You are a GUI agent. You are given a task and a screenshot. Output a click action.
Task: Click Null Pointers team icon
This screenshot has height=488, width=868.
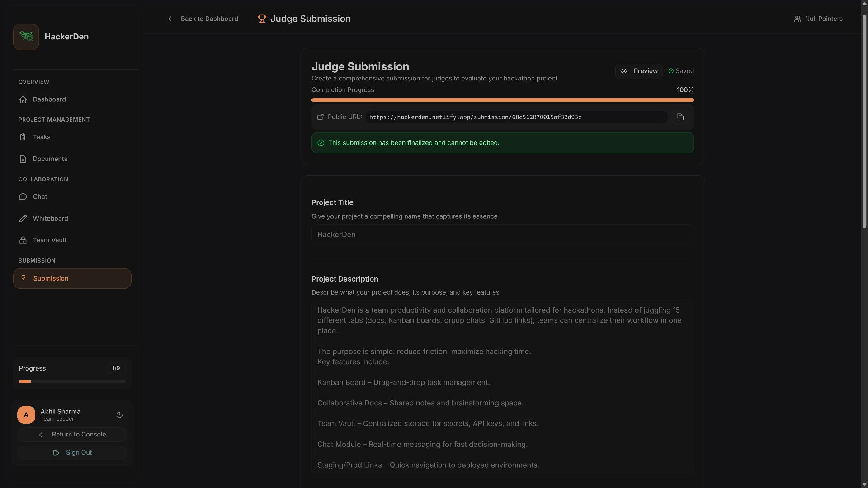click(797, 19)
